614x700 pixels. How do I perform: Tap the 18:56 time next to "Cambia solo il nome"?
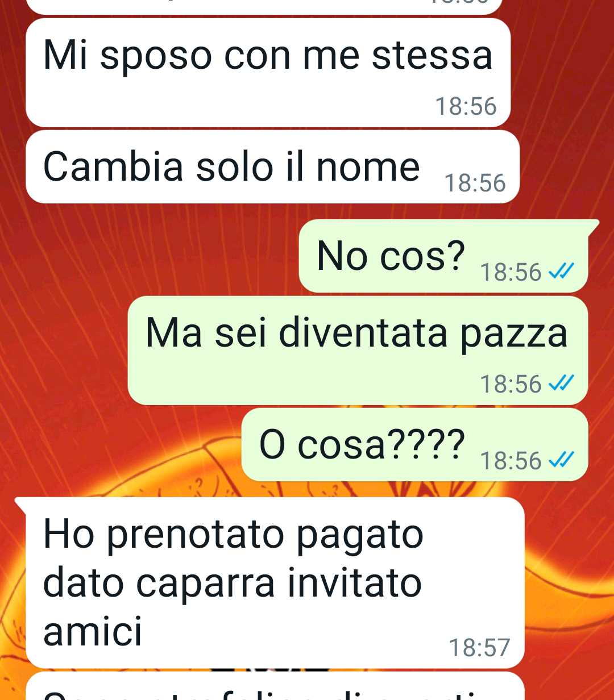[475, 183]
